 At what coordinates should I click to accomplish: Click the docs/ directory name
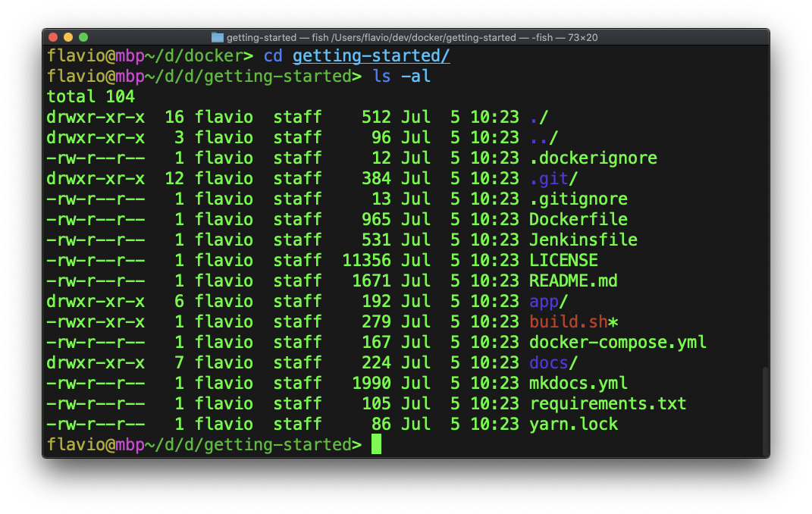tap(553, 363)
